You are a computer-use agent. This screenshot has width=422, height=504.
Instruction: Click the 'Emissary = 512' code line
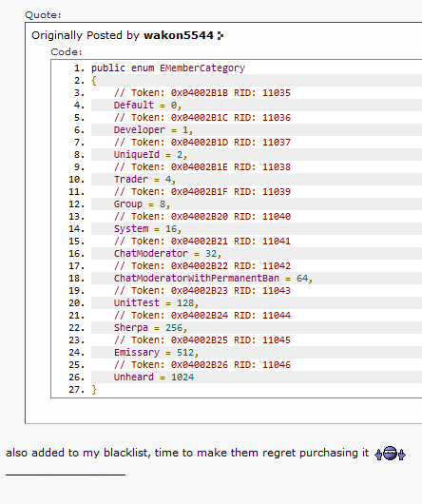[156, 352]
